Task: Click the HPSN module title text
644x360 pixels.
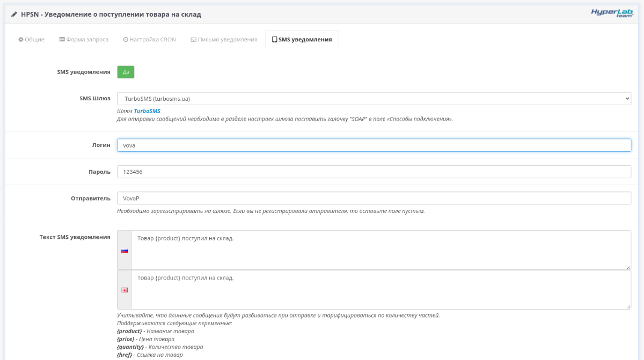Action: [111, 14]
